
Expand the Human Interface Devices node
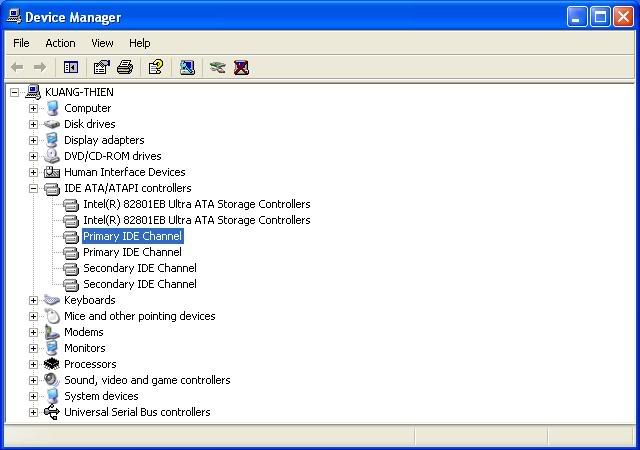point(33,172)
